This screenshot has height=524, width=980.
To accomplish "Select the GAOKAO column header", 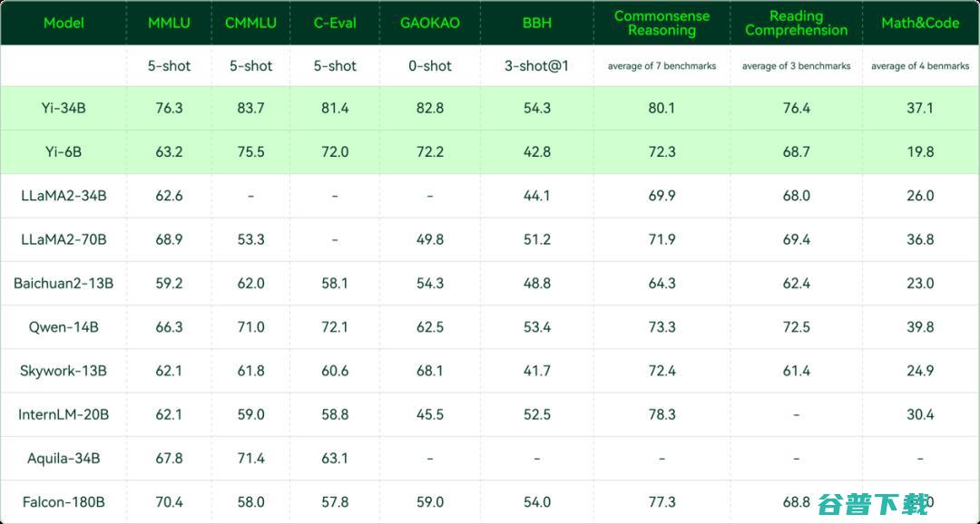I will [x=429, y=23].
